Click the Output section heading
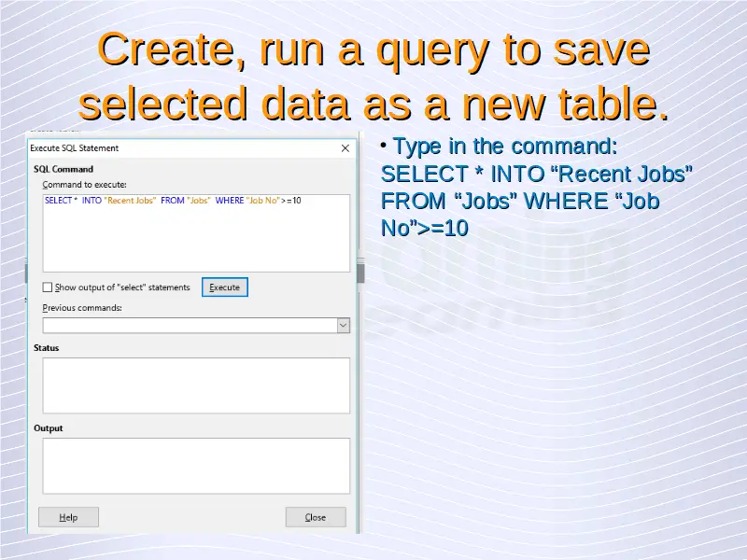 [x=49, y=428]
